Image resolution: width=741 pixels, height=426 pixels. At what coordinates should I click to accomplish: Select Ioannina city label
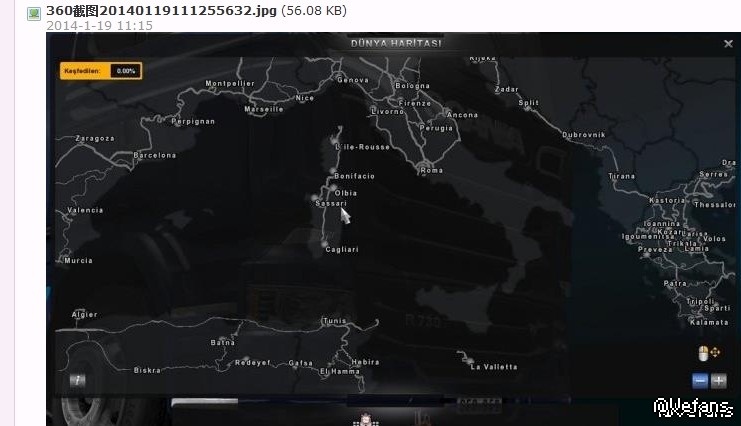[662, 224]
